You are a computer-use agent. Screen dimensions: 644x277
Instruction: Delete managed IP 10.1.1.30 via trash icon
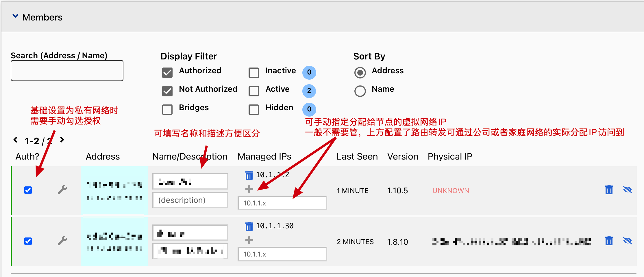coord(249,226)
